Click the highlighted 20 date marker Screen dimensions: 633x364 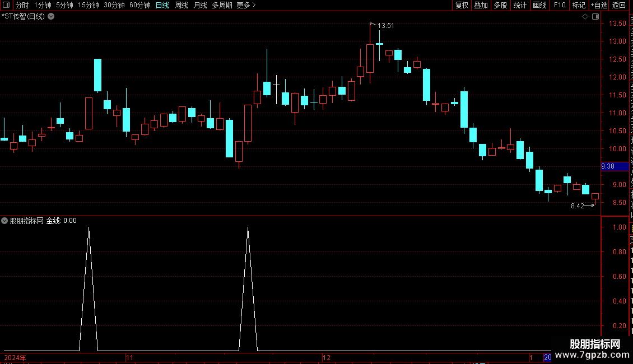coord(547,357)
